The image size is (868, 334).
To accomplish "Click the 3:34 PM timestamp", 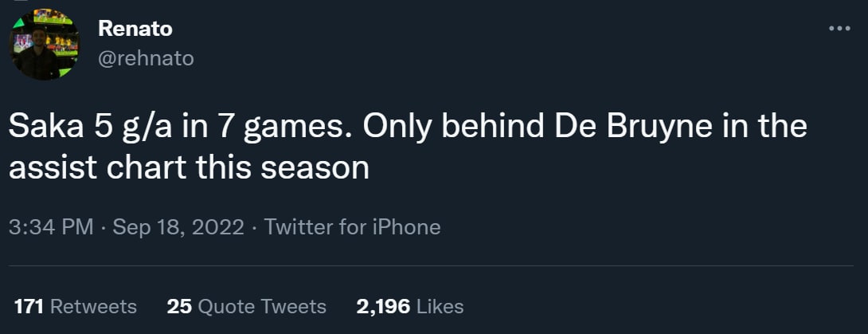I will tap(51, 226).
